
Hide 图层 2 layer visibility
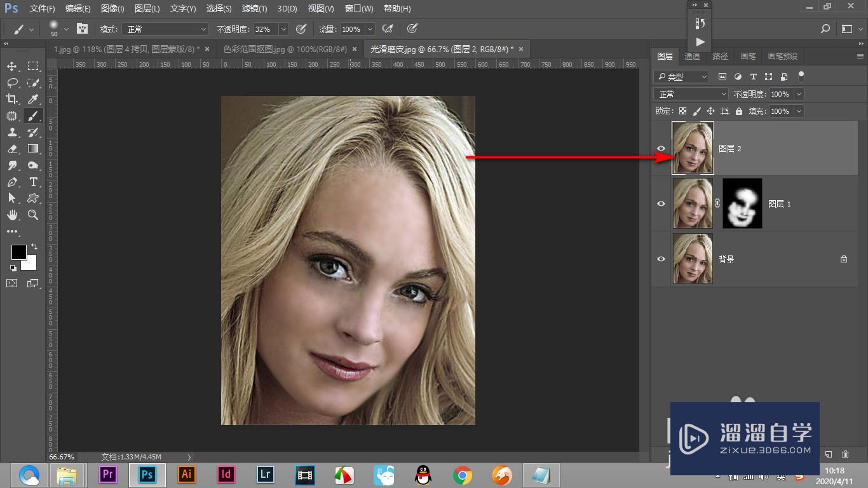click(661, 148)
